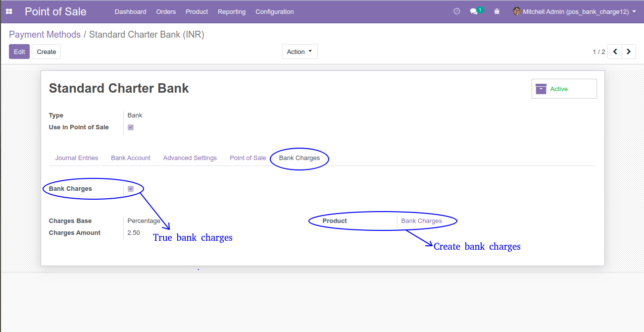Go to the previous record arrow
Image resolution: width=644 pixels, height=332 pixels.
(x=615, y=52)
